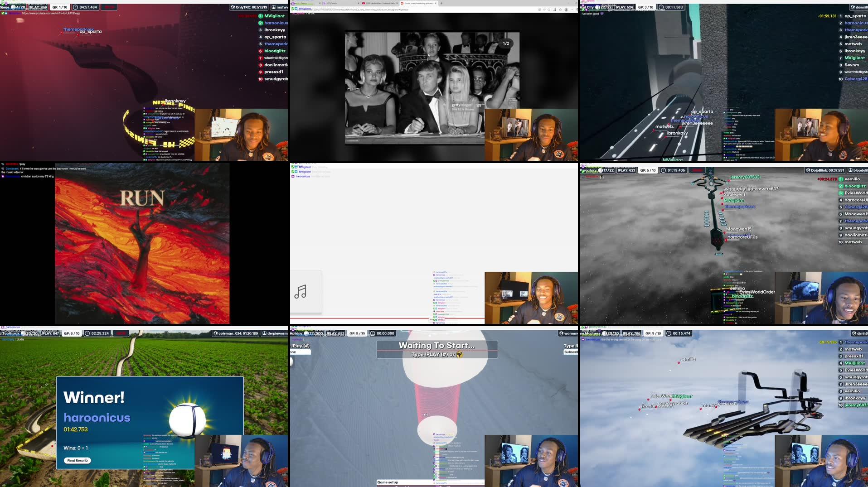Click the stopwatch icon next to 00:11.583
The width and height of the screenshot is (868, 487).
click(660, 7)
